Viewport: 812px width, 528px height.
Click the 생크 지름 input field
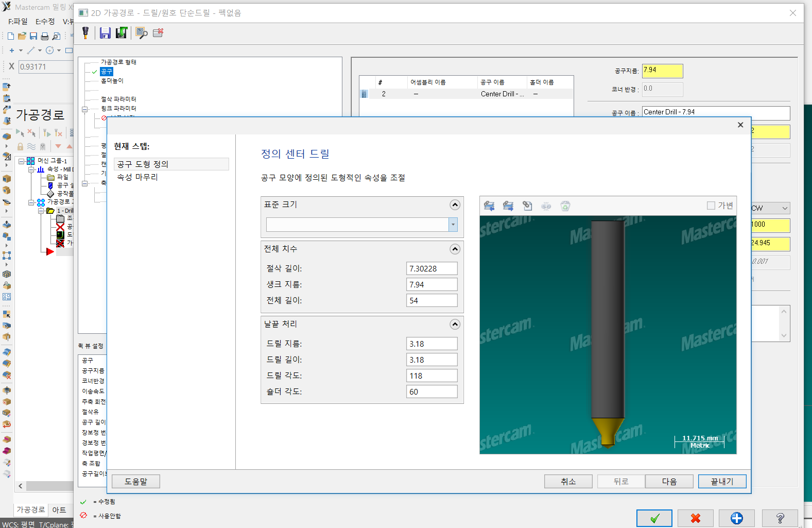click(432, 284)
